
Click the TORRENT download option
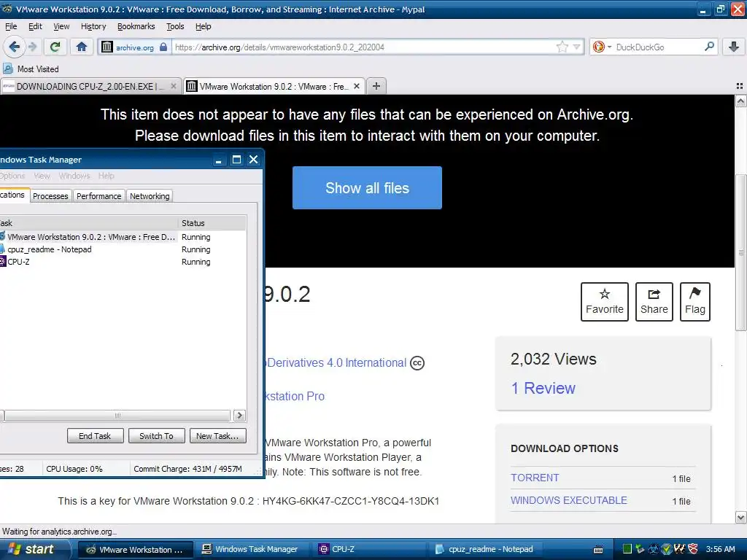pyautogui.click(x=535, y=478)
